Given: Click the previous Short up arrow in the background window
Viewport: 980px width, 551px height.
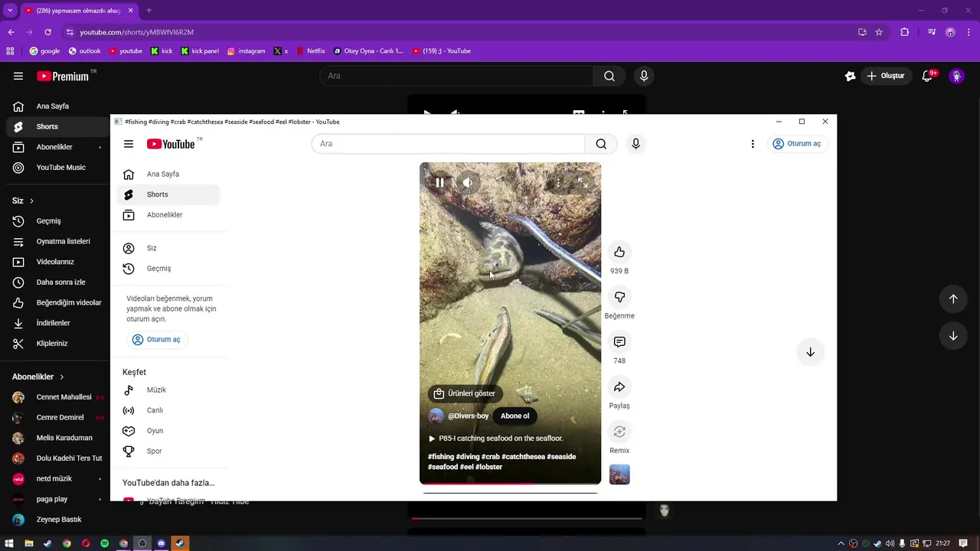Looking at the screenshot, I should pos(953,299).
